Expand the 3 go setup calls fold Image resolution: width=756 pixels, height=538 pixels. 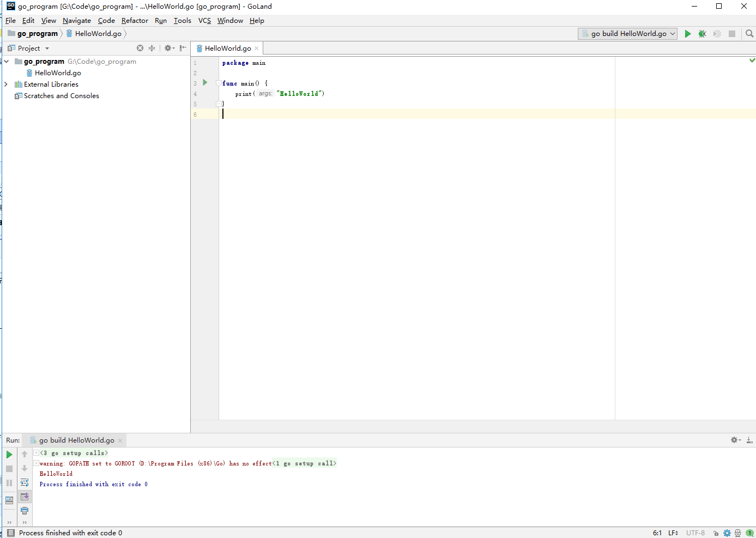[x=36, y=453]
